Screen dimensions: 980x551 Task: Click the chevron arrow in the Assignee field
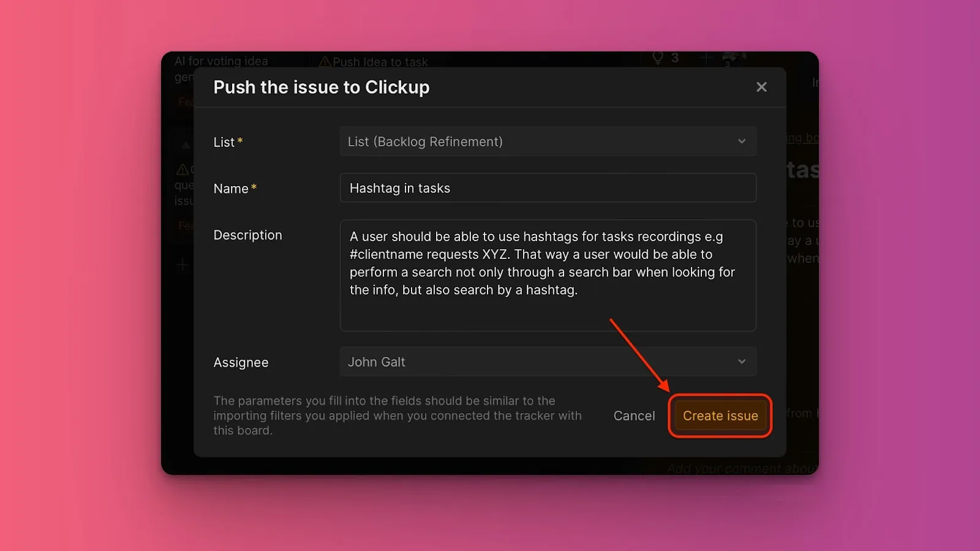coord(742,362)
